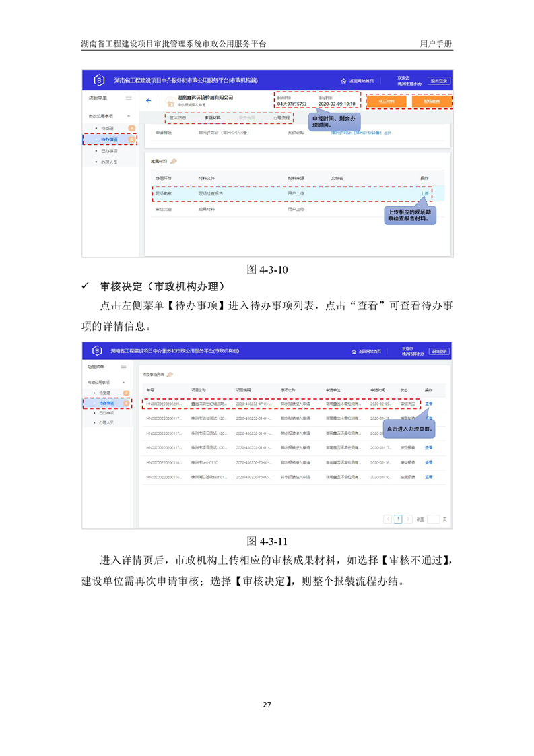Viewport: 534px width, 756px height.
Task: Select page 1 in the pagination
Action: click(x=398, y=519)
